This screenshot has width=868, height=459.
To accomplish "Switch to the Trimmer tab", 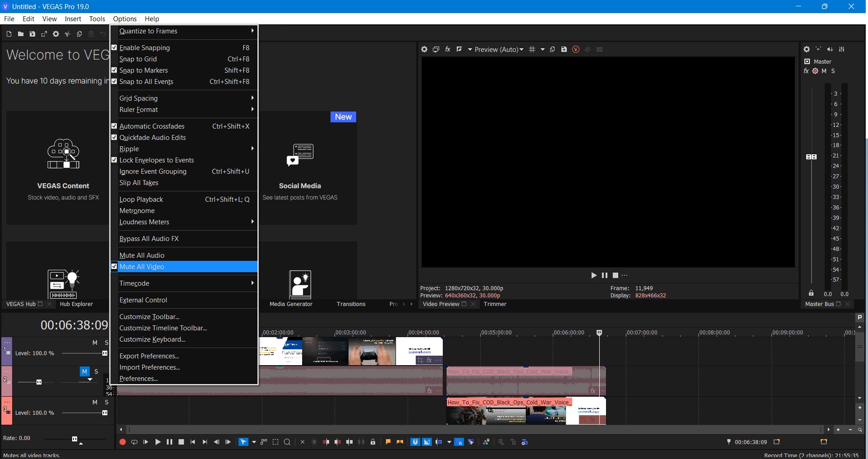I will click(x=495, y=304).
